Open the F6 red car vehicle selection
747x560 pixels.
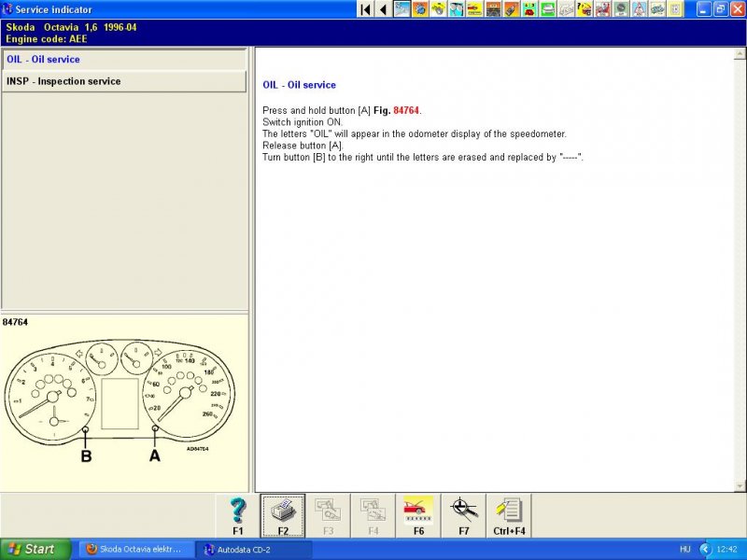pos(418,516)
